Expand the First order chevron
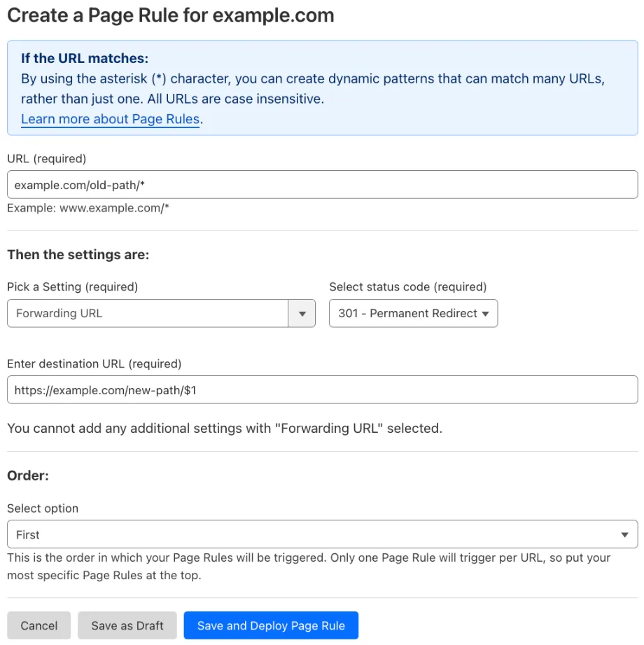Screen dimensions: 644x645 click(625, 534)
